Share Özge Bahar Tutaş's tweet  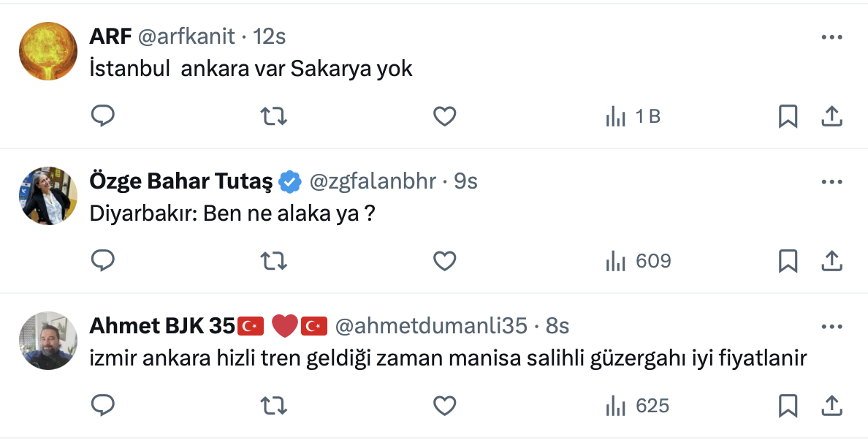click(832, 261)
